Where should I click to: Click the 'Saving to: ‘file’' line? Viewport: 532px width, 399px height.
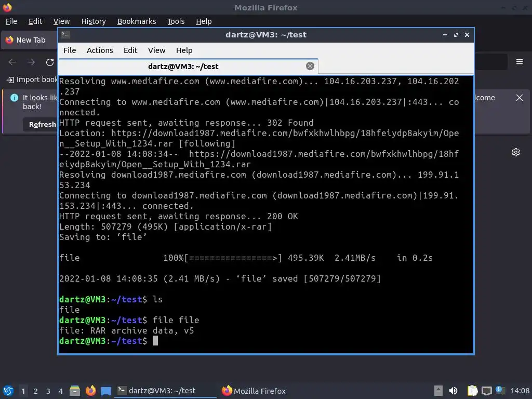103,237
